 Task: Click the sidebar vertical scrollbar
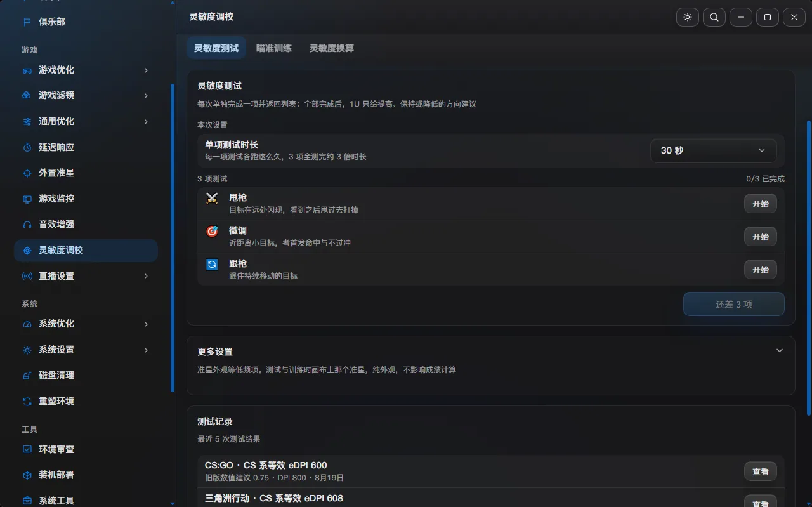point(173,238)
